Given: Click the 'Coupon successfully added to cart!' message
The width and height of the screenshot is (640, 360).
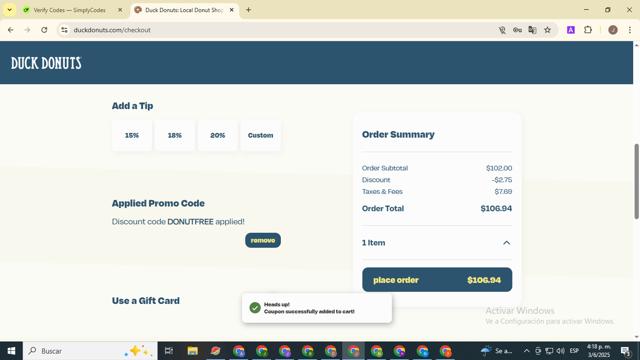Looking at the screenshot, I should pyautogui.click(x=309, y=311).
